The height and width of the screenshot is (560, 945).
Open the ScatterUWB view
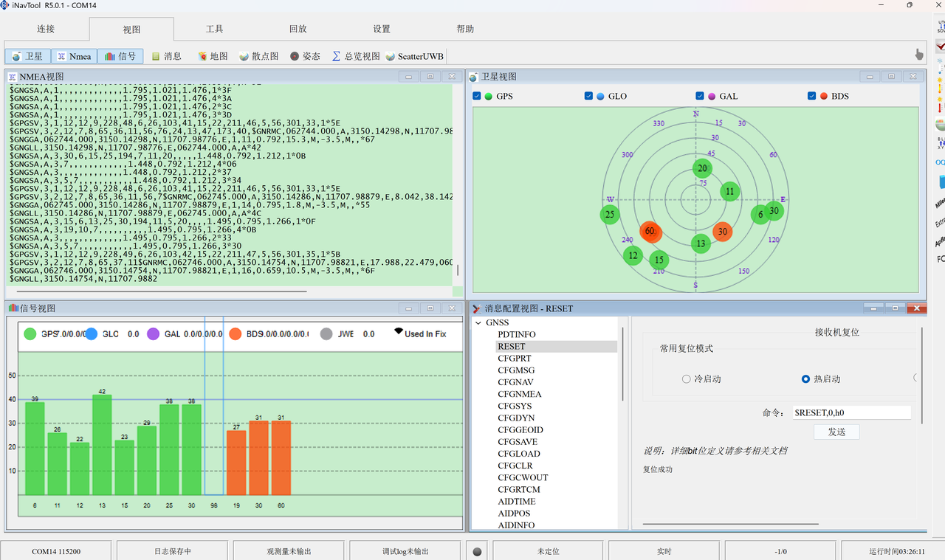[414, 56]
